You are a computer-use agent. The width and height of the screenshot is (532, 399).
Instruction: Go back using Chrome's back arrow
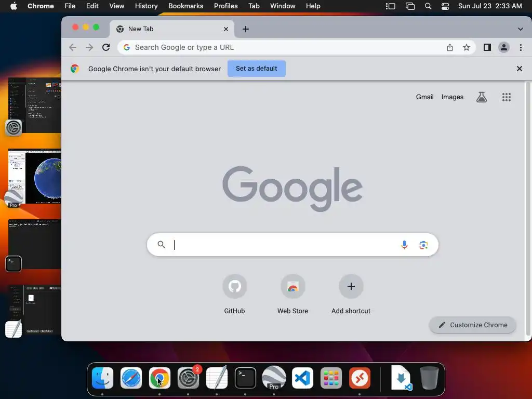tap(73, 47)
